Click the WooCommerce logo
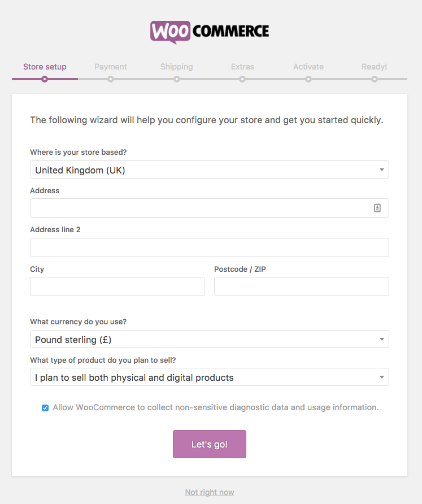The width and height of the screenshot is (422, 504). pos(210,32)
